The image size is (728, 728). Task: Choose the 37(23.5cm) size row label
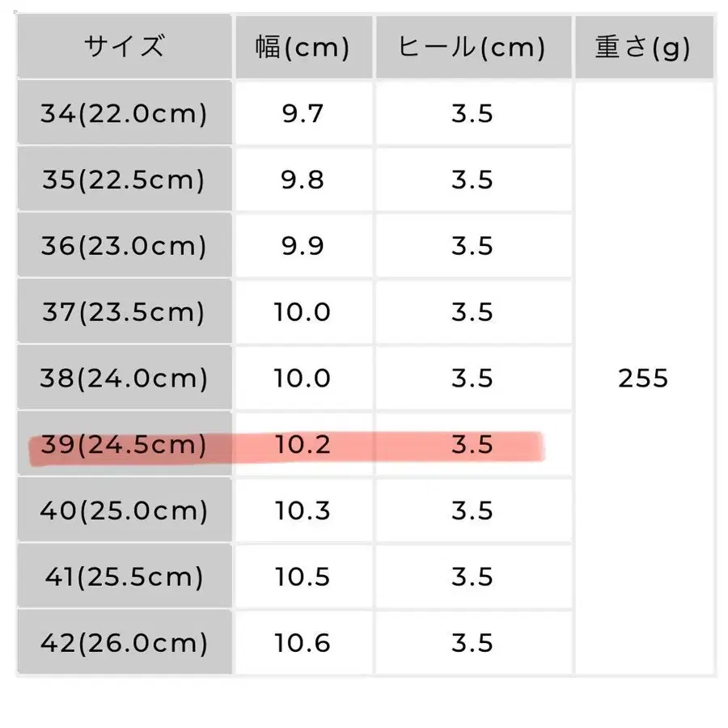point(124,312)
